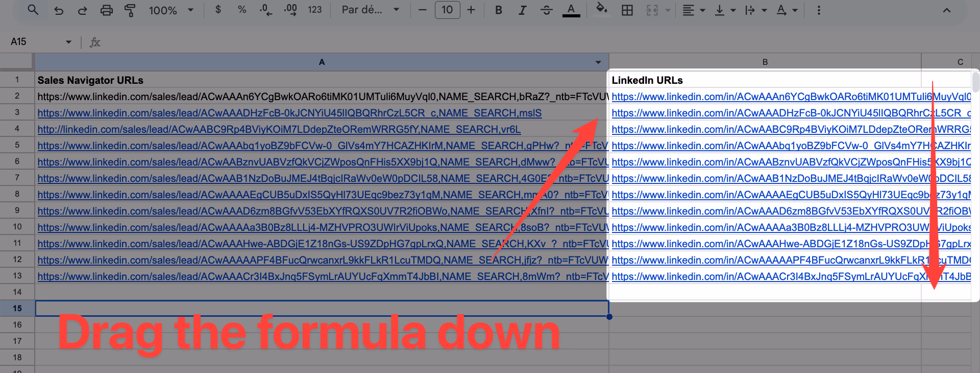The image size is (980, 373).
Task: Increase font size with plus button
Action: pyautogui.click(x=471, y=10)
